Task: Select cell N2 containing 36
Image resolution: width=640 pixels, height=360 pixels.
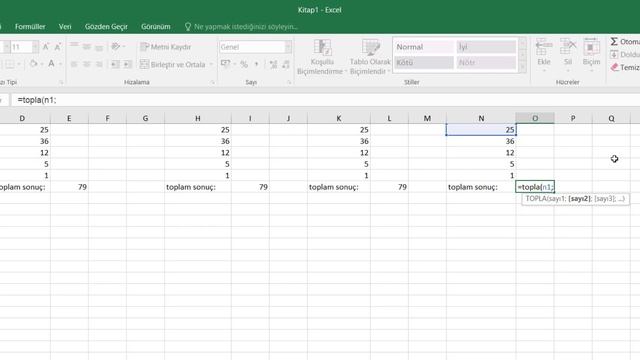Action: [x=481, y=141]
